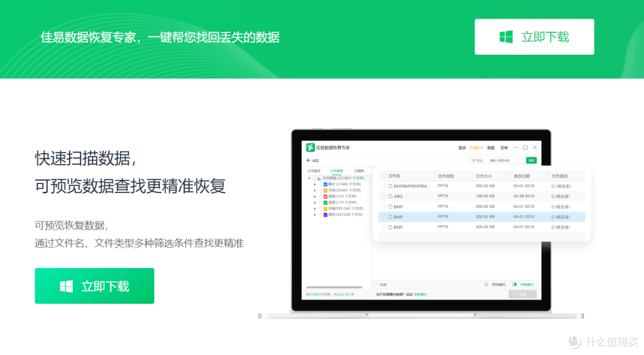Image resolution: width=644 pixels, height=355 pixels.
Task: Collapse the 文件类型 root tree node
Action: click(309, 178)
